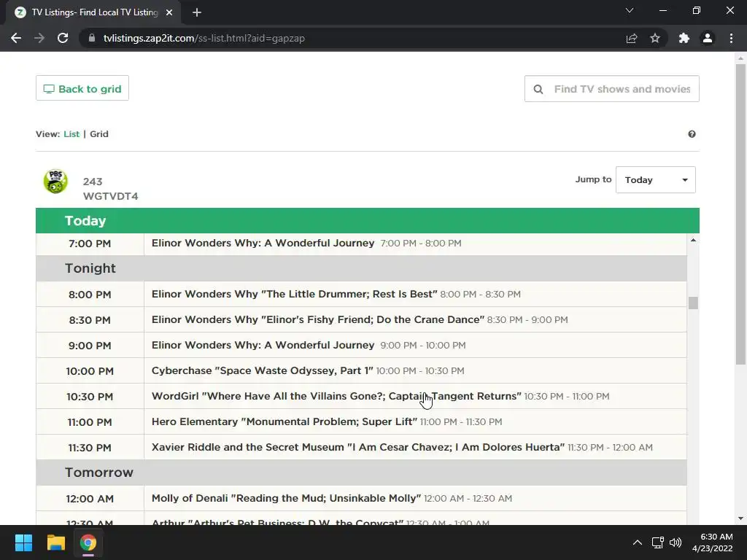The height and width of the screenshot is (560, 747).
Task: Open the tab search chevron
Action: pyautogui.click(x=630, y=10)
